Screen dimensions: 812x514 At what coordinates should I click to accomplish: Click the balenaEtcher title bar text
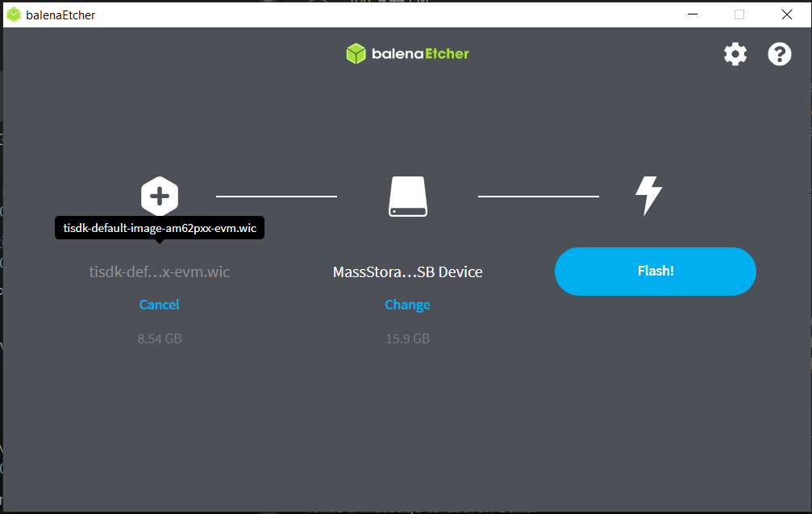pyautogui.click(x=59, y=15)
